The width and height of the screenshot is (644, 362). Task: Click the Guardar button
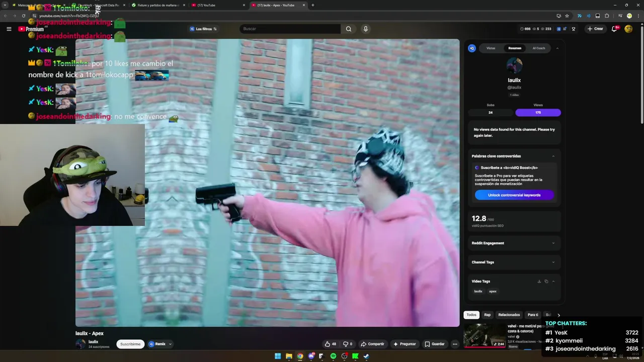click(434, 344)
